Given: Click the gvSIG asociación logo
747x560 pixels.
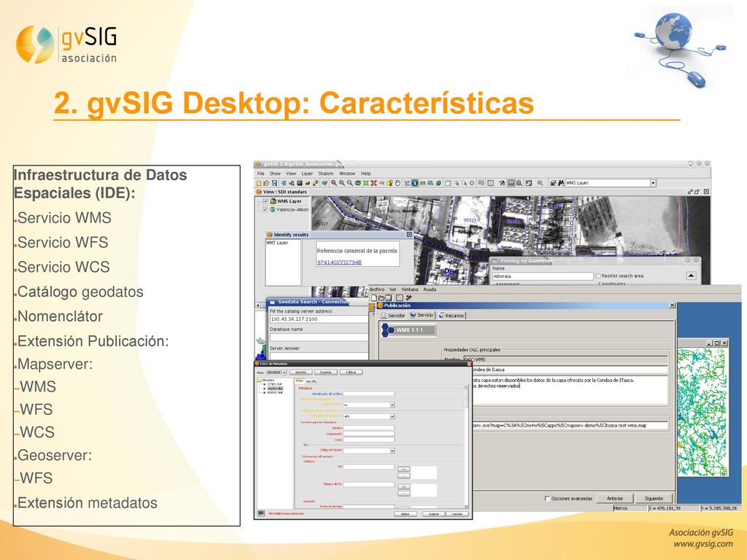Looking at the screenshot, I should click(66, 44).
